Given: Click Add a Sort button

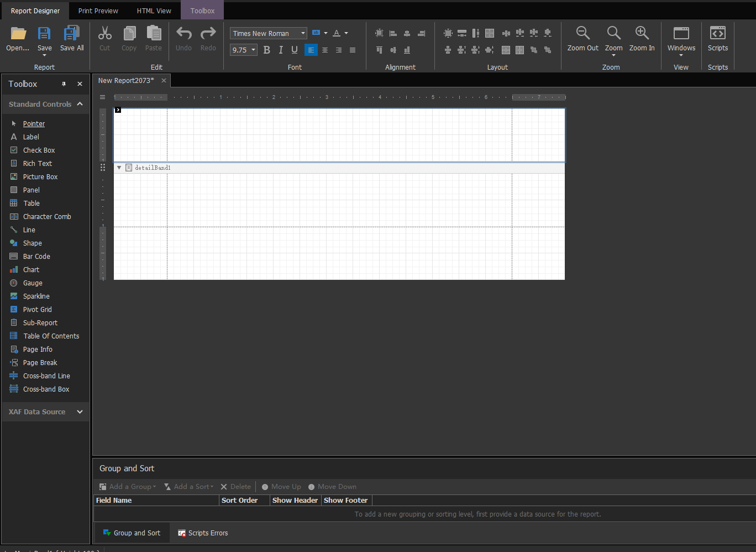Looking at the screenshot, I should 189,487.
